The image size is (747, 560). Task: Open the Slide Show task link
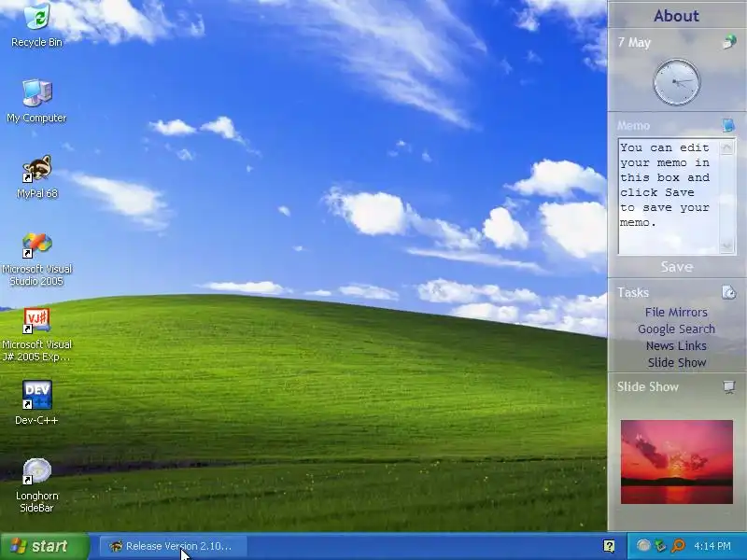676,362
